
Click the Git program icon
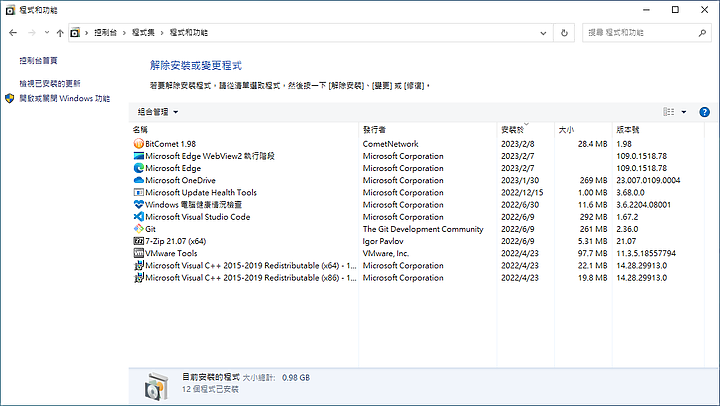[x=139, y=229]
